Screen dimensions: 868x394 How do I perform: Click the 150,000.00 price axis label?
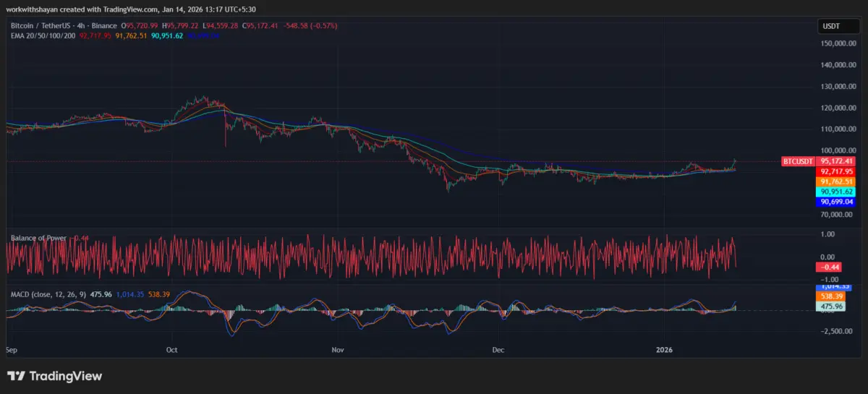838,43
